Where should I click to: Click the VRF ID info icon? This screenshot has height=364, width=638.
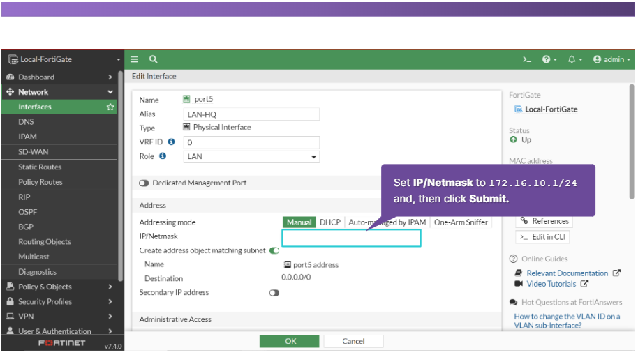(x=171, y=142)
